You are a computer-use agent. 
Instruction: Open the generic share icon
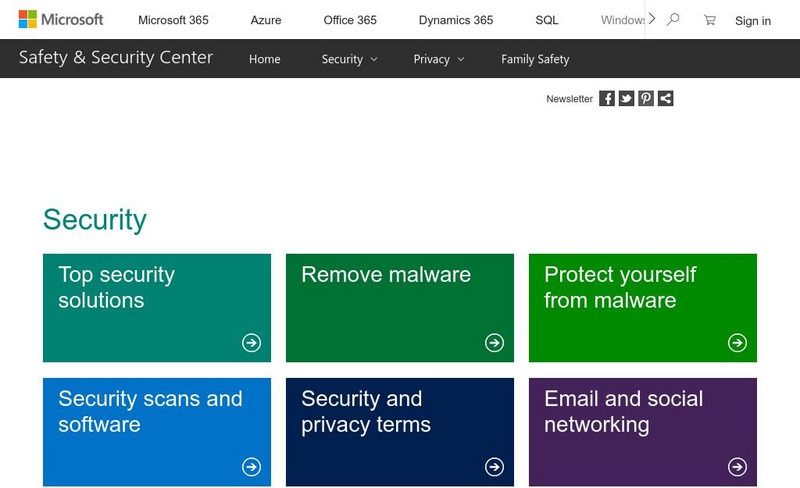(665, 98)
